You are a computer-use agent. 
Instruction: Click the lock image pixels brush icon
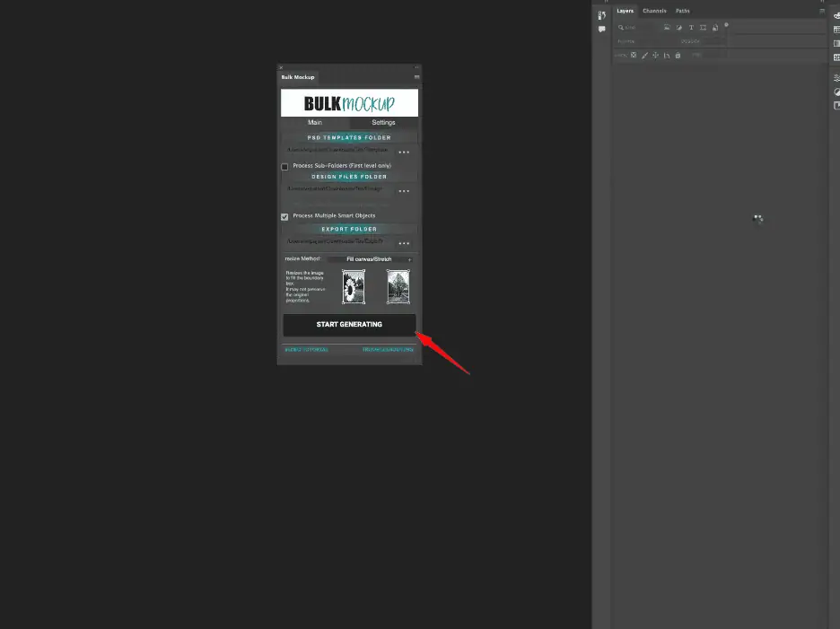pyautogui.click(x=644, y=55)
